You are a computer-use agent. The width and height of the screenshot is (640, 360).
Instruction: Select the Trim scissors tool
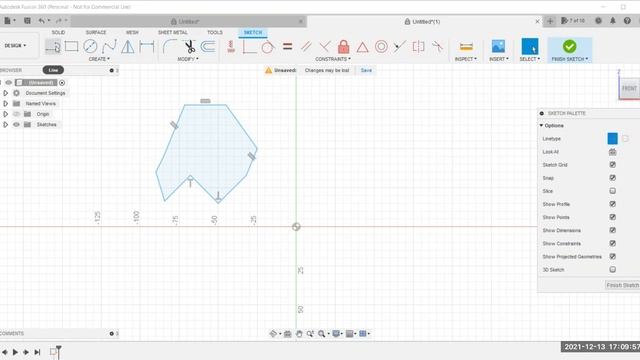[190, 47]
